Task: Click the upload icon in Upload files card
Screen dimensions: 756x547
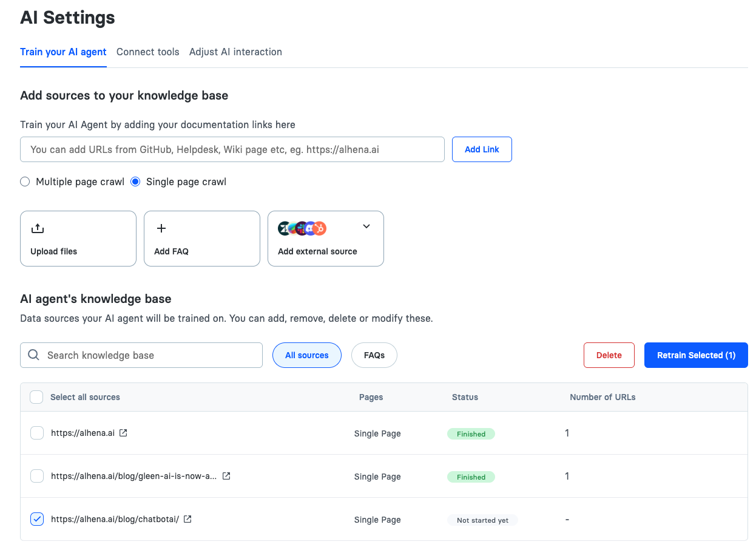Action: 38,228
